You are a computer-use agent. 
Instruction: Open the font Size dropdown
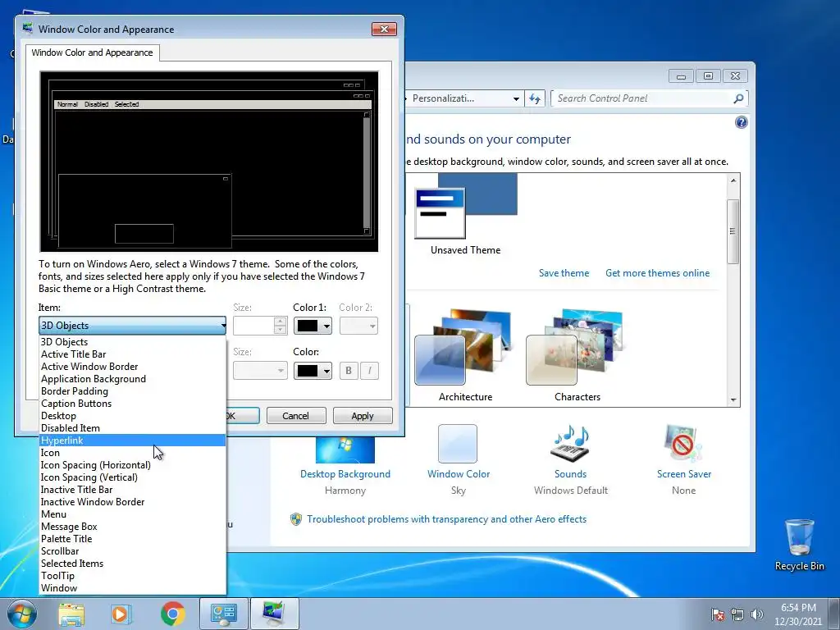260,371
